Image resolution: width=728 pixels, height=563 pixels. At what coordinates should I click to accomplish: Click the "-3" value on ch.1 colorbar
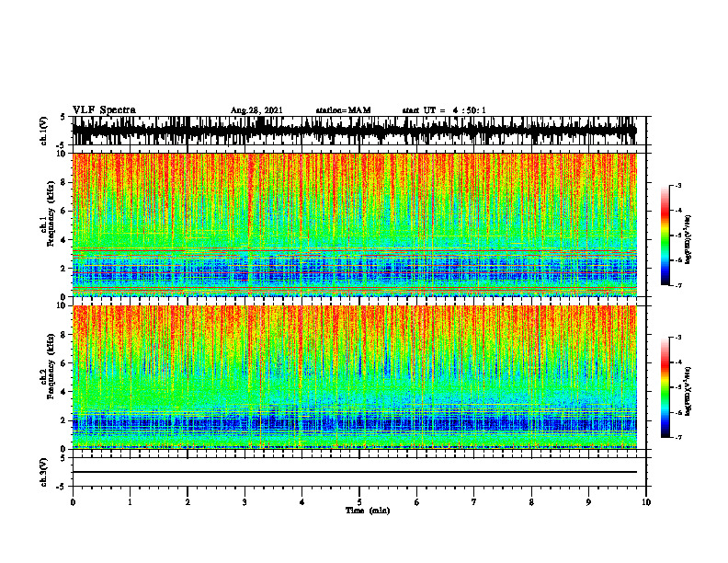pos(677,186)
